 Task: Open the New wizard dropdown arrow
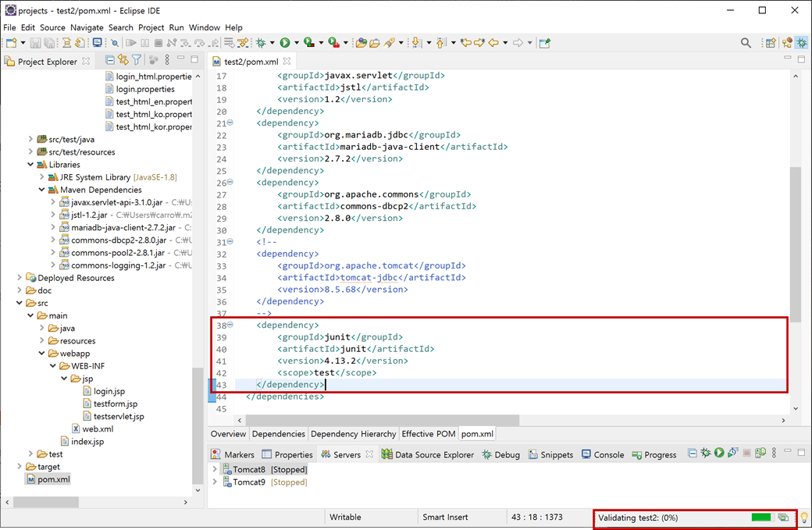(x=23, y=43)
